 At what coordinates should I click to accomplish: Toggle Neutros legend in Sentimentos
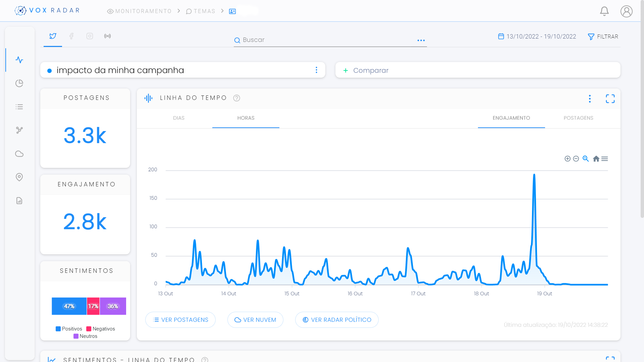point(85,336)
